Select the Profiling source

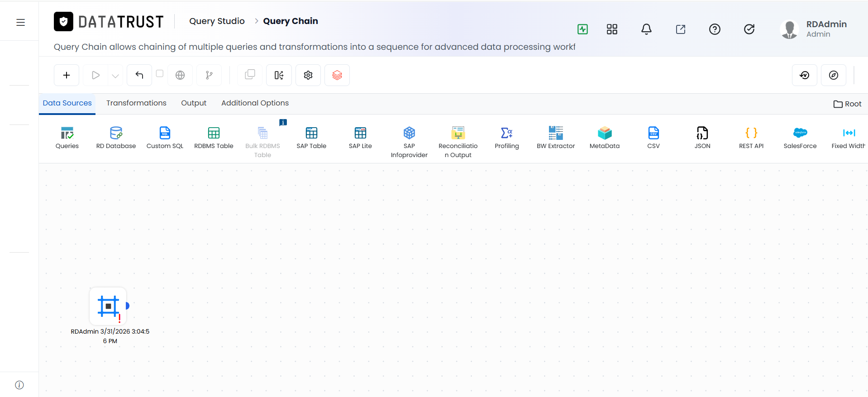[x=507, y=138]
